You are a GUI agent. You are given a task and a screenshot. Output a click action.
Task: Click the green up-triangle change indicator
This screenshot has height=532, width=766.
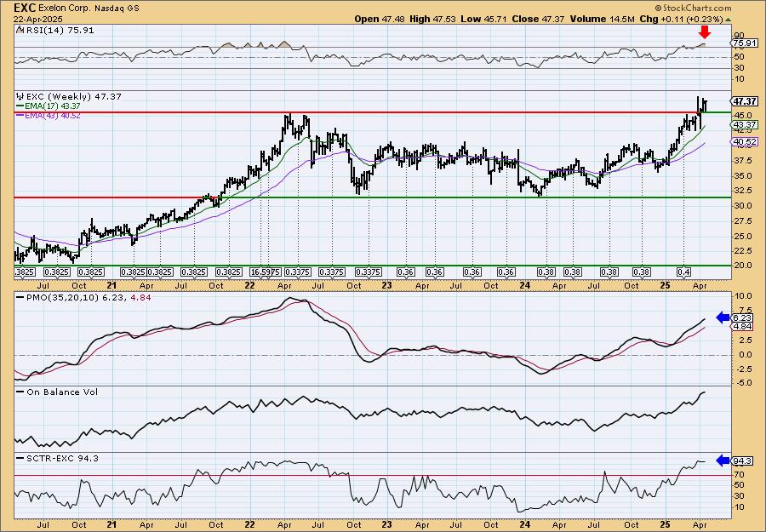pyautogui.click(x=728, y=20)
